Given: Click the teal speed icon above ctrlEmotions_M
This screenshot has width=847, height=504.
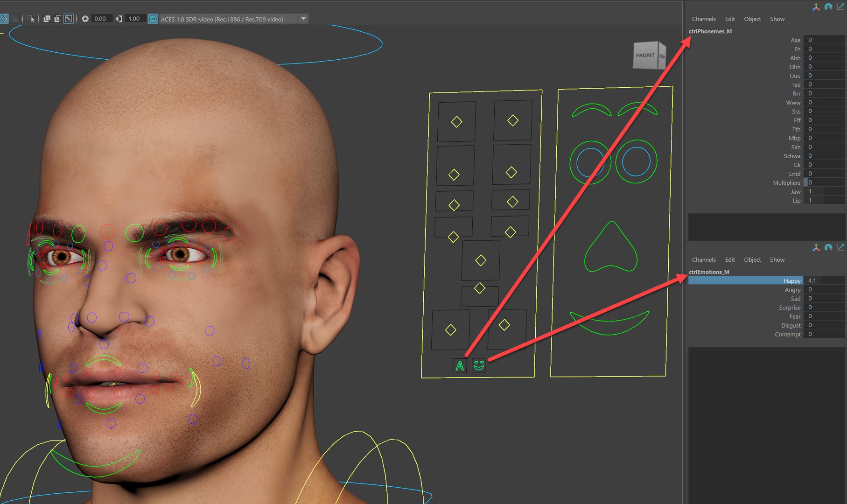Looking at the screenshot, I should pos(828,247).
